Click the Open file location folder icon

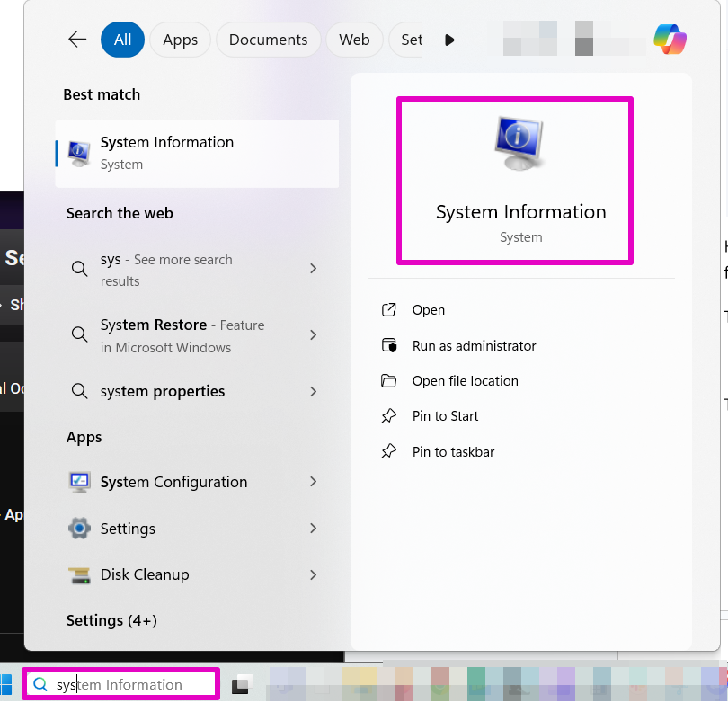point(388,381)
